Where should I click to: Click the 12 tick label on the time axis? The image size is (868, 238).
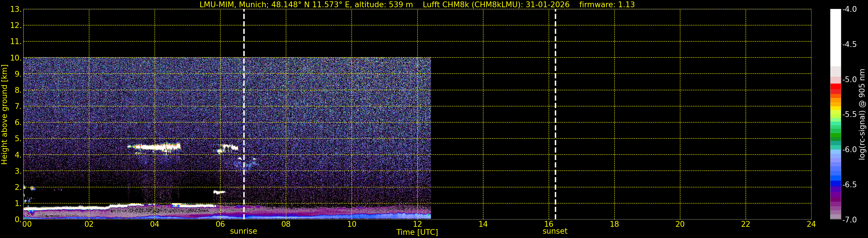tap(417, 224)
